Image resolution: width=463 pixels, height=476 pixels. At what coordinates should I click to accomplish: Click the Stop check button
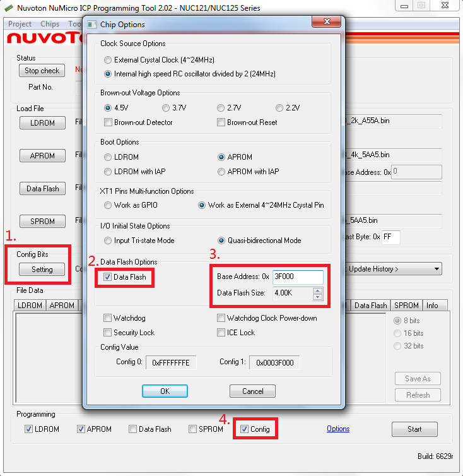[42, 71]
